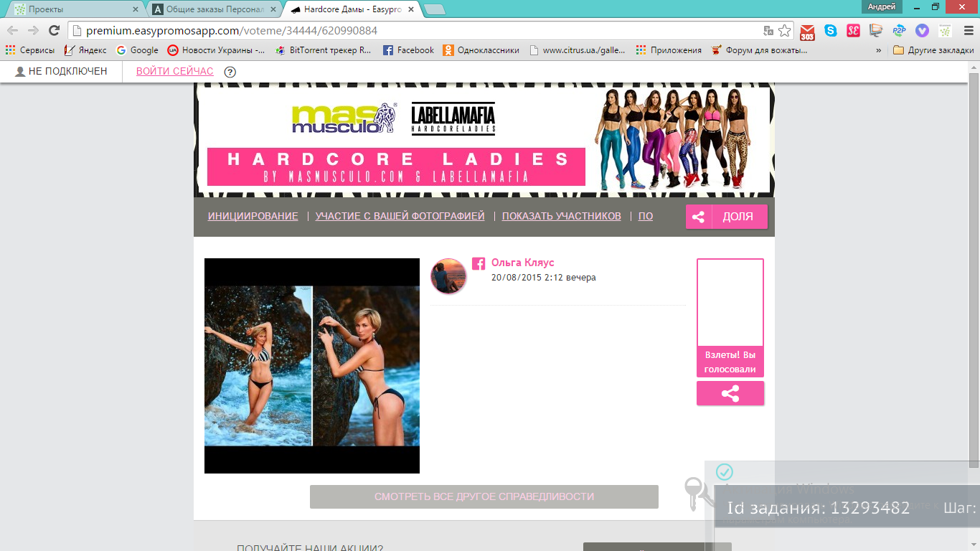Open the contestant bikini photo
Image resolution: width=980 pixels, height=551 pixels.
tap(312, 366)
